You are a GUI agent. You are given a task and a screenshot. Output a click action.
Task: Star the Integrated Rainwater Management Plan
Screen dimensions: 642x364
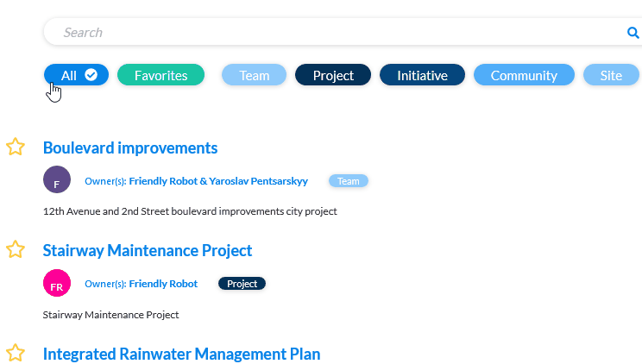[16, 353]
